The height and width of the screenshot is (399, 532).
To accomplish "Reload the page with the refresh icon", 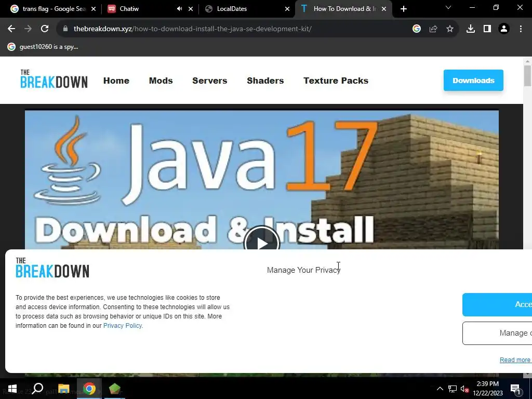I will point(45,29).
